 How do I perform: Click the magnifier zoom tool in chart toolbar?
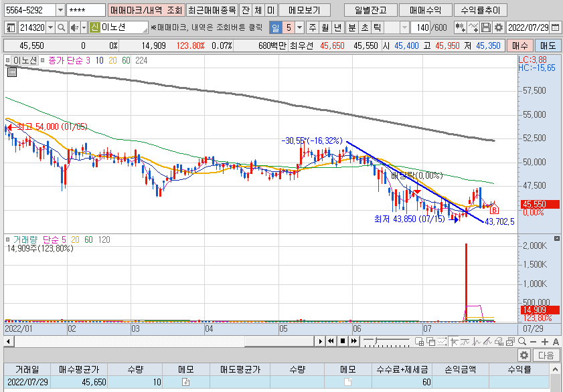(522, 341)
